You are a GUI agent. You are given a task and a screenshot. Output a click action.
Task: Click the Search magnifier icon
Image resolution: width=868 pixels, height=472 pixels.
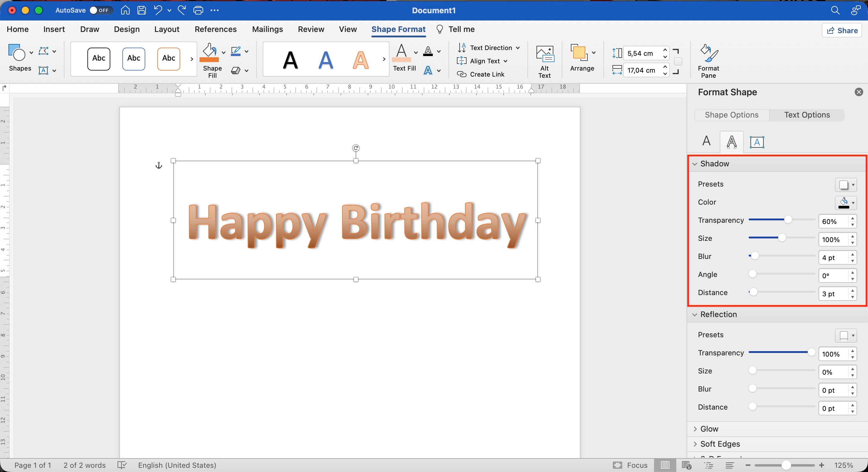pos(835,11)
